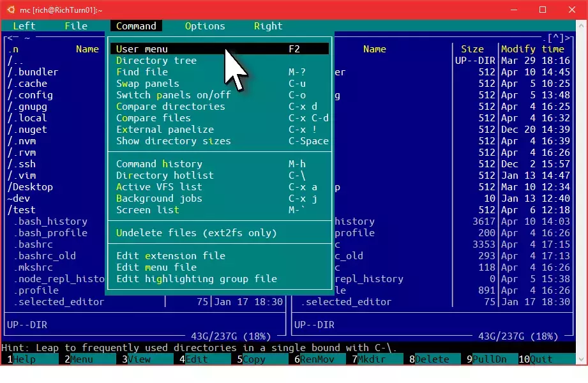Choose Edit extension file
Viewport: 588px width, 383px height.
coord(220,256)
